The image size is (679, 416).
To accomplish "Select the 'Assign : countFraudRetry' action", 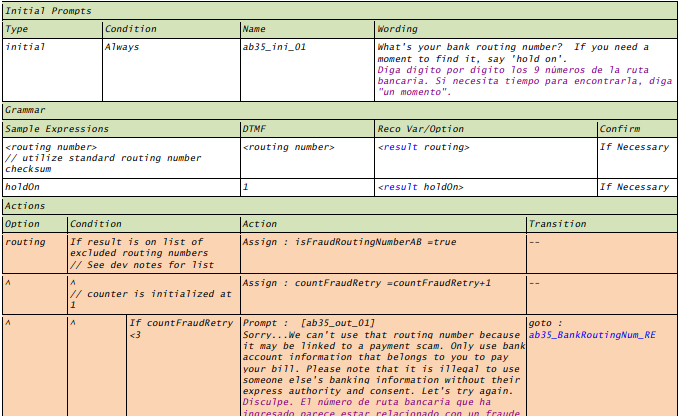I will [367, 283].
